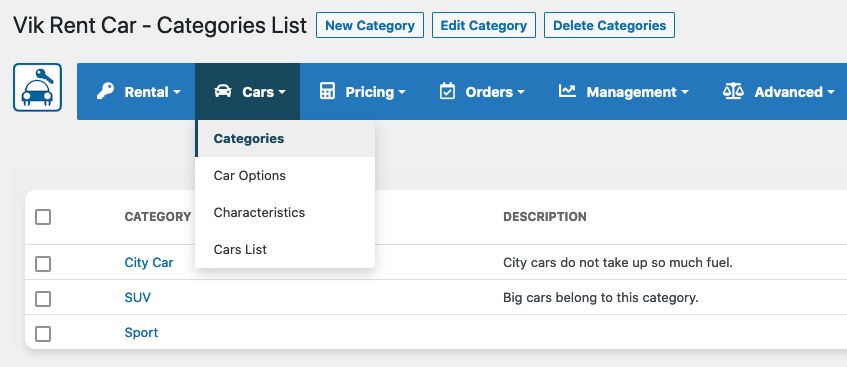The image size is (847, 367).
Task: Open Characteristics from the Cars menu
Action: pos(285,212)
